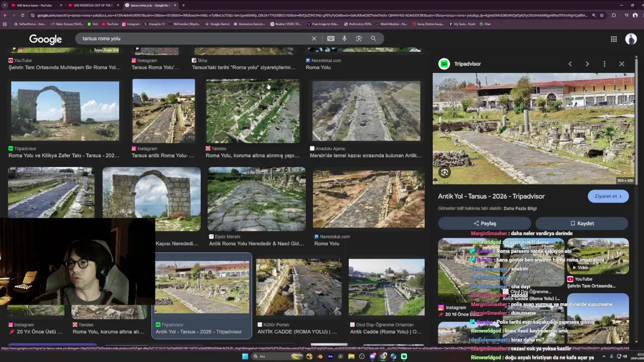The width and height of the screenshot is (644, 362).
Task: Go to previous image in preview panel
Action: coord(570,64)
